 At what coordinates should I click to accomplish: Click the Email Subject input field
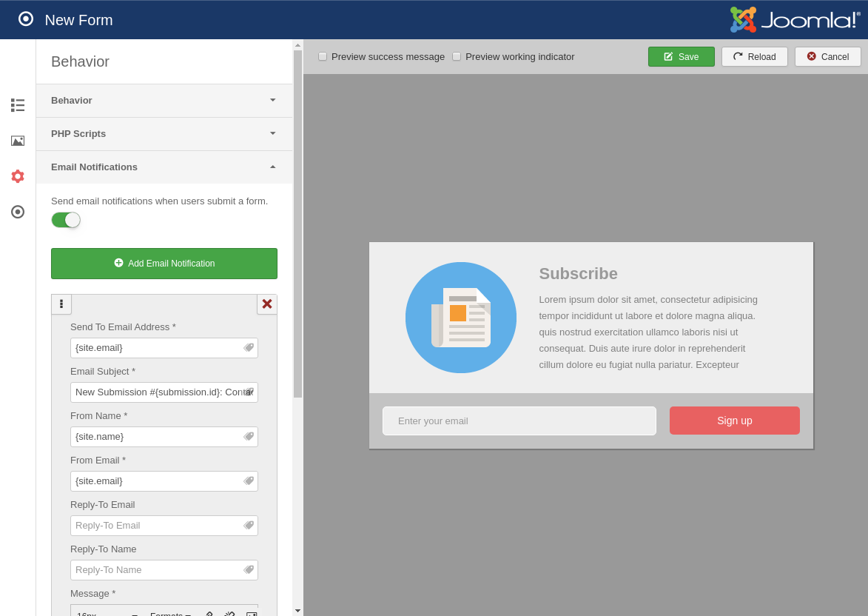click(x=157, y=392)
